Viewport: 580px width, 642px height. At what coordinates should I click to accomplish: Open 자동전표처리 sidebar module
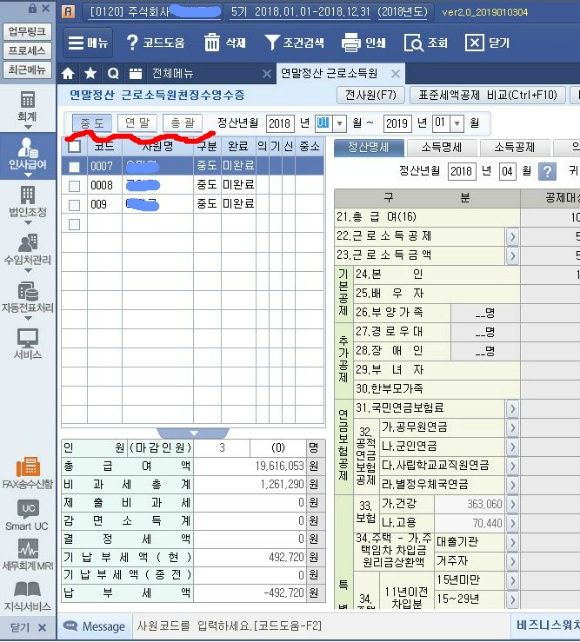[x=27, y=300]
